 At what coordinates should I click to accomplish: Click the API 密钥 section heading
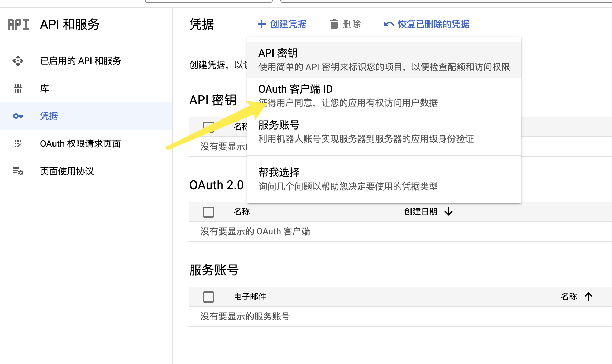213,100
